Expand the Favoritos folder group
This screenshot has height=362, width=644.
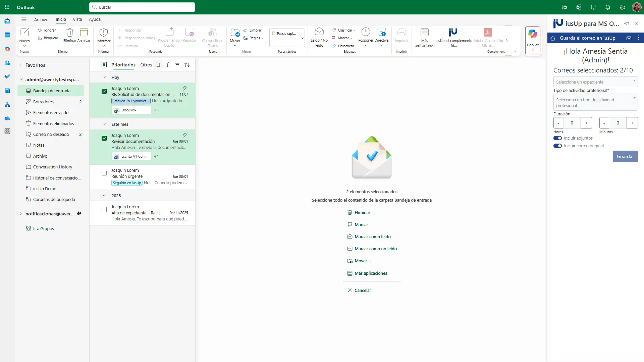pyautogui.click(x=21, y=65)
